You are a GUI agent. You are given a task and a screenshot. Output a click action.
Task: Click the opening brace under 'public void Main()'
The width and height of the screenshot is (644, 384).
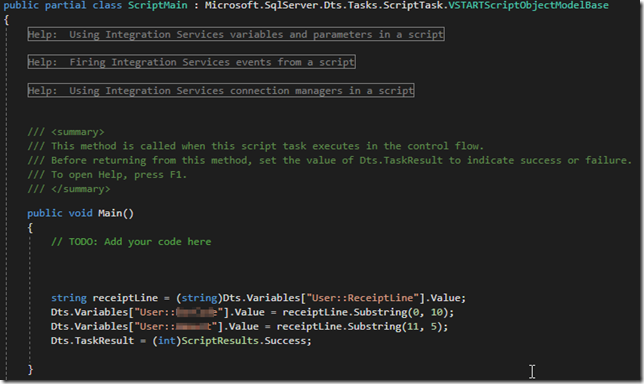[x=30, y=228]
